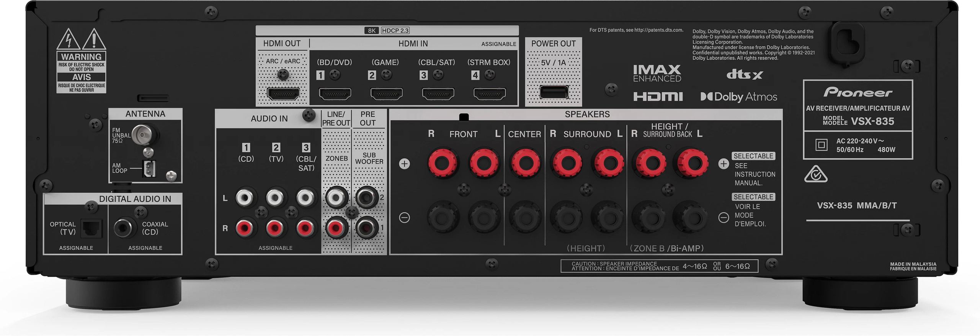Image resolution: width=980 pixels, height=336 pixels.
Task: Click the ANTENNA section heading
Action: click(145, 114)
